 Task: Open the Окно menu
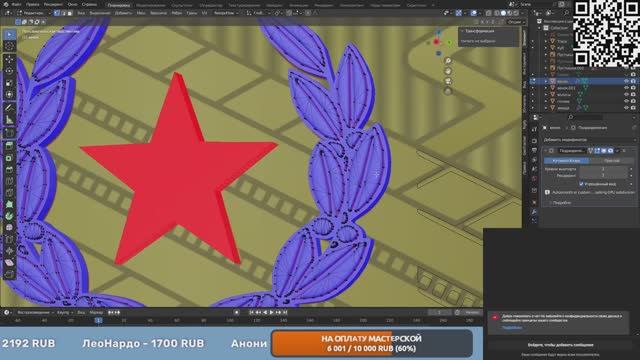[72, 4]
